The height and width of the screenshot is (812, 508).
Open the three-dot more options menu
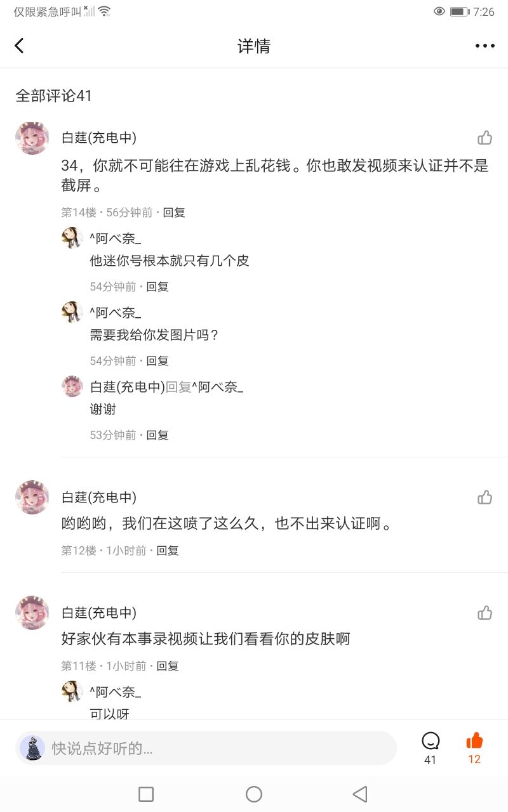[485, 46]
